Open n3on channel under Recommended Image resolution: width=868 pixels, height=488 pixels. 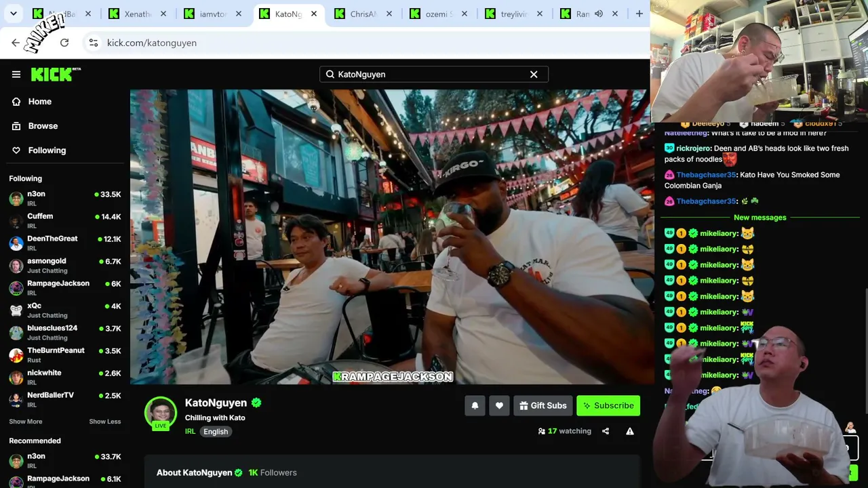[65, 461]
